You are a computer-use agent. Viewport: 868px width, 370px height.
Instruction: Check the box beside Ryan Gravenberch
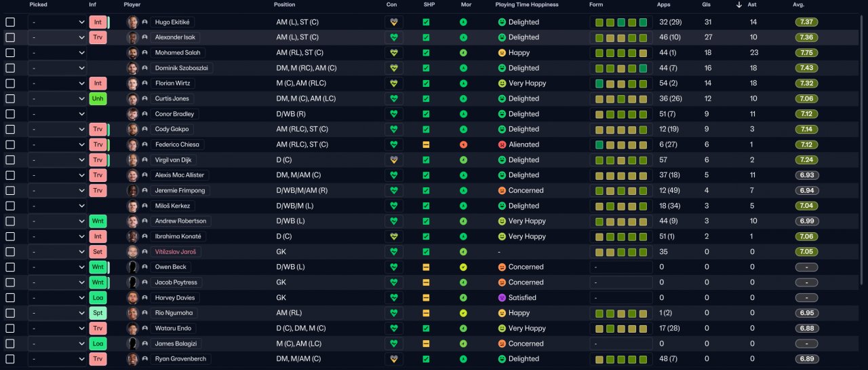pos(10,359)
